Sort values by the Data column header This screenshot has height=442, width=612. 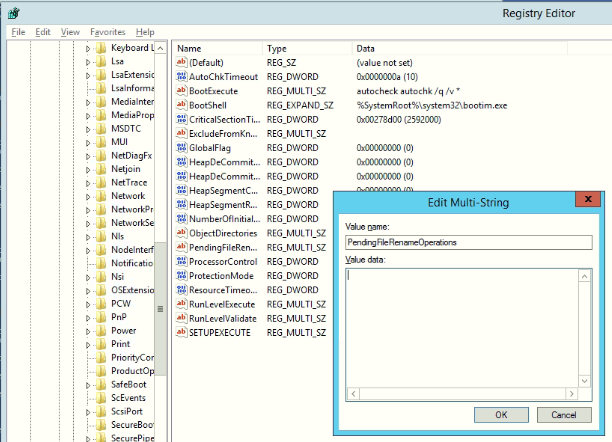point(460,48)
